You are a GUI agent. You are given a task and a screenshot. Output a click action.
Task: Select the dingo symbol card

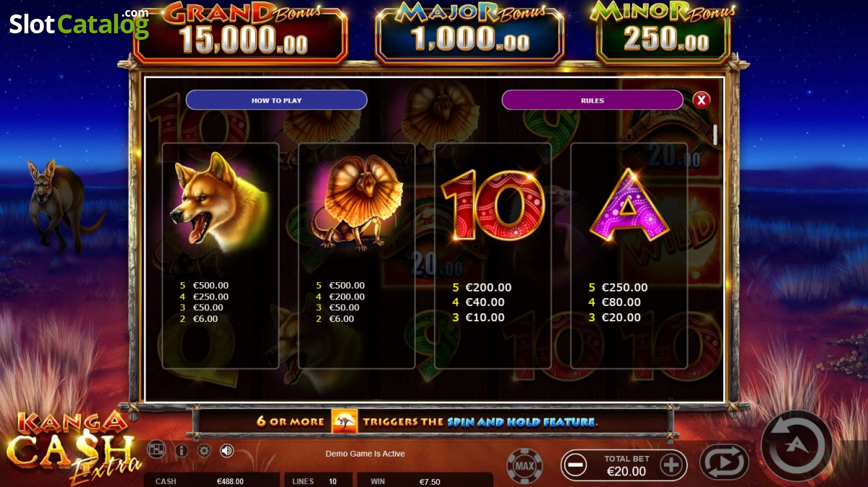tap(221, 255)
